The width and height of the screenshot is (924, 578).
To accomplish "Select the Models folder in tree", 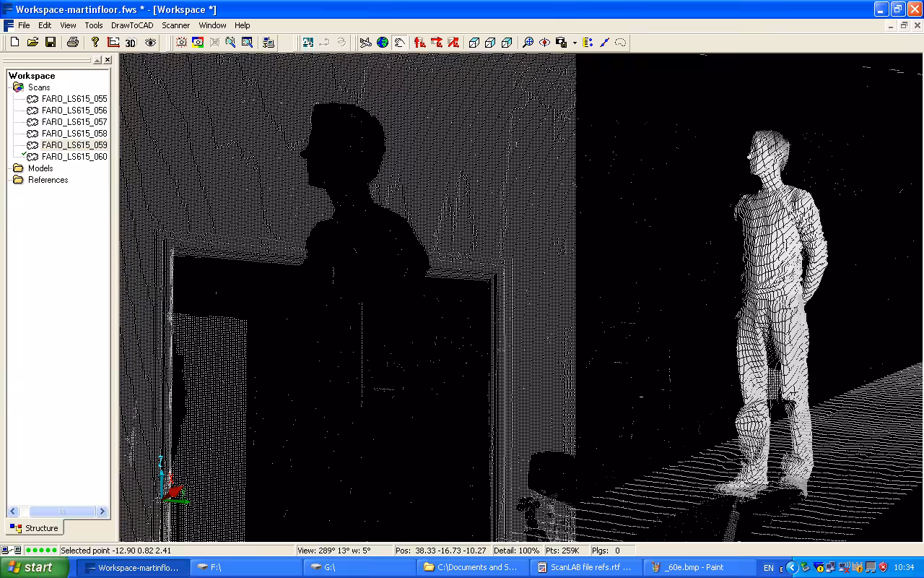I will 40,168.
